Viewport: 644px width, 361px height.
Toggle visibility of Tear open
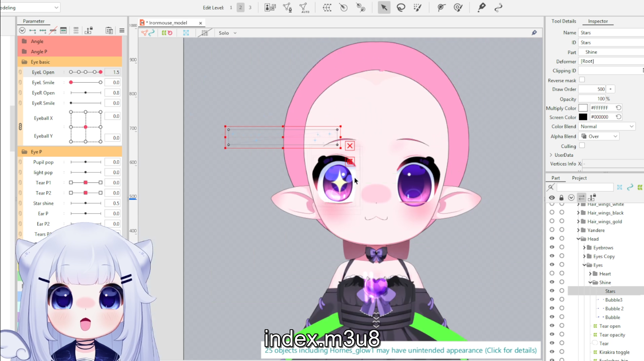click(552, 326)
